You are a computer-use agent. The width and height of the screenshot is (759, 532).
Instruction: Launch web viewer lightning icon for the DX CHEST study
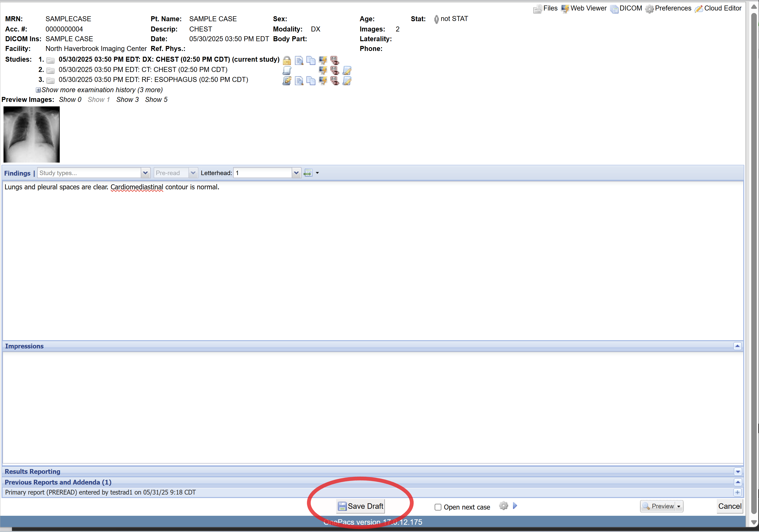tap(323, 60)
